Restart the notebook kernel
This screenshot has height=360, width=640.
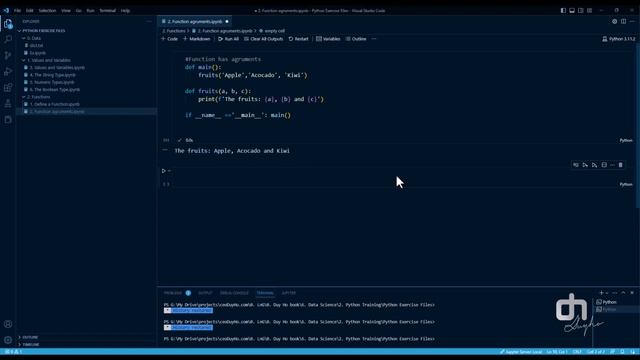point(298,39)
